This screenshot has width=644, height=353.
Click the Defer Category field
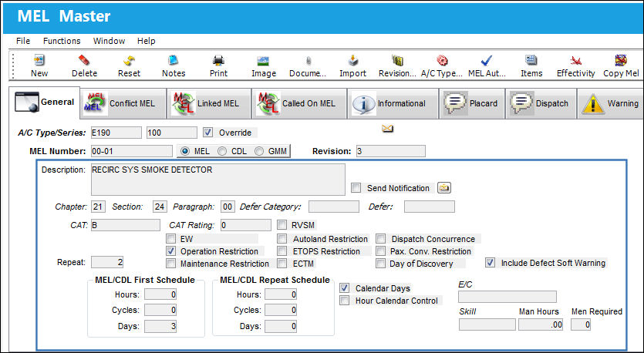click(x=334, y=207)
